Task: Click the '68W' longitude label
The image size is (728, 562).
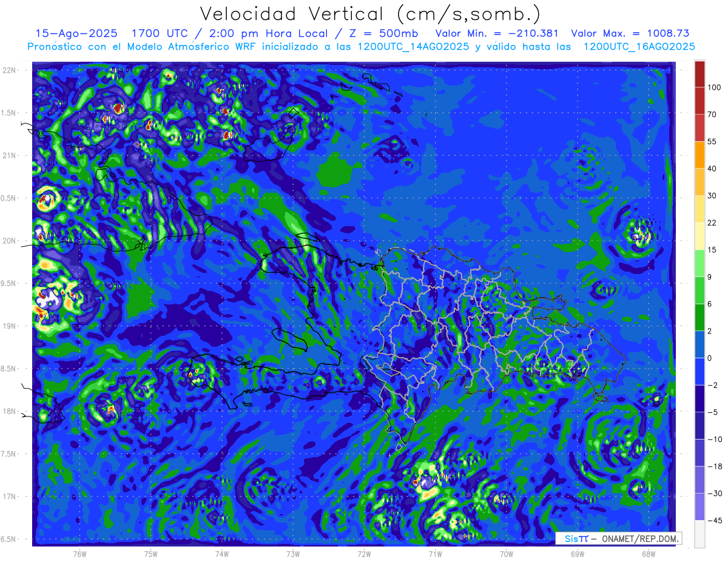Action: tap(648, 554)
